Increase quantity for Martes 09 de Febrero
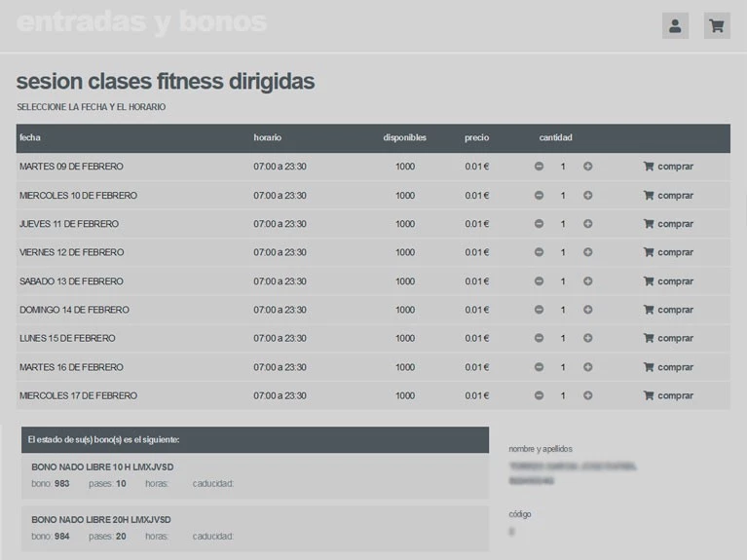This screenshot has height=560, width=747. (588, 167)
